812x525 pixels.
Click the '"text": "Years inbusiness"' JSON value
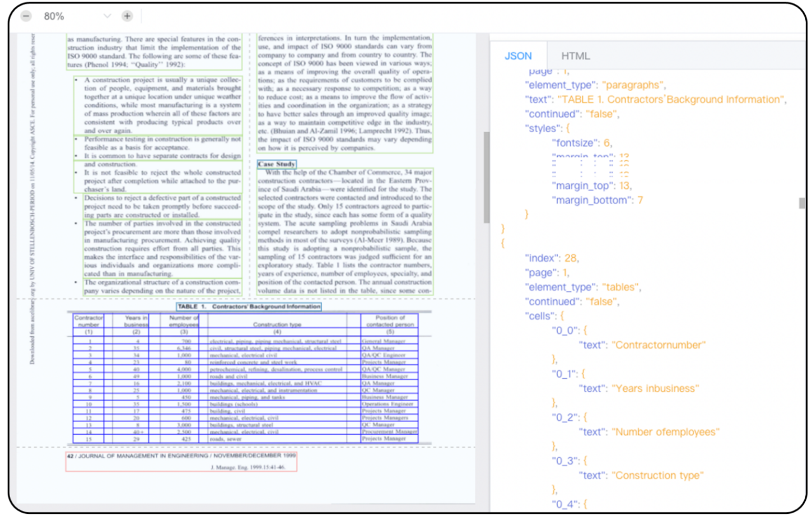point(639,389)
